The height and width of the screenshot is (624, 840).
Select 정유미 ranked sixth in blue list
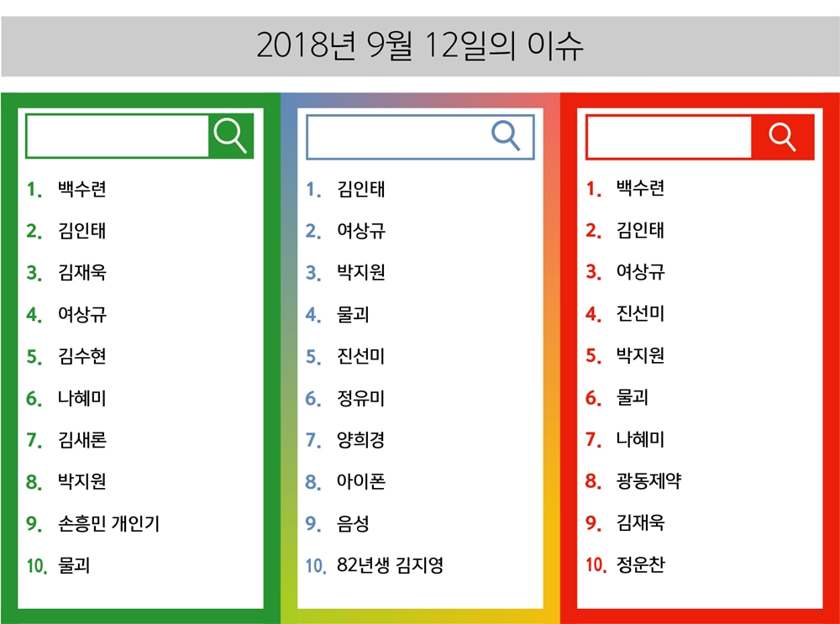360,397
